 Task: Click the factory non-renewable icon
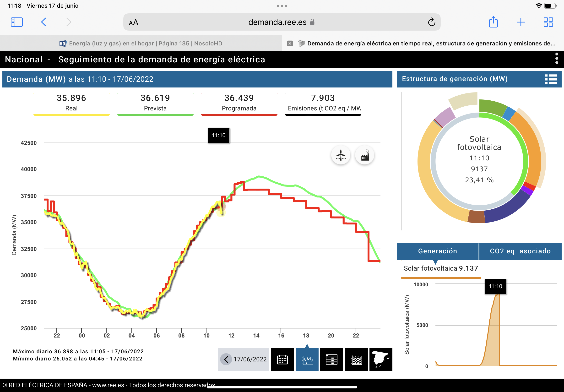365,155
